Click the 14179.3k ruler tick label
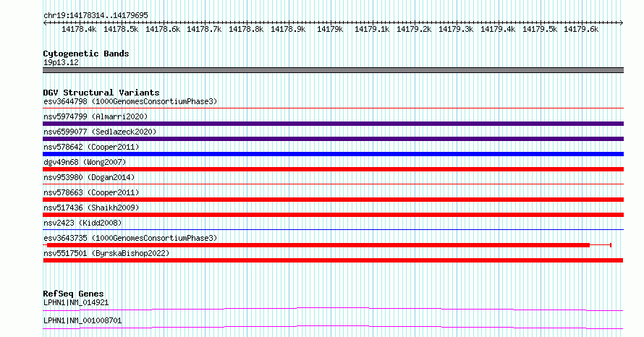644x337 pixels. [x=456, y=30]
